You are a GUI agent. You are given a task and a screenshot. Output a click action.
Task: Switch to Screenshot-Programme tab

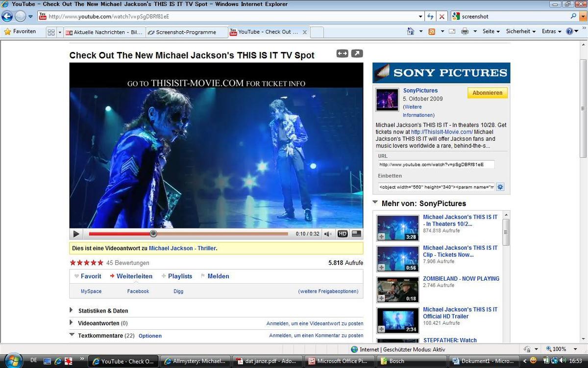click(x=187, y=32)
